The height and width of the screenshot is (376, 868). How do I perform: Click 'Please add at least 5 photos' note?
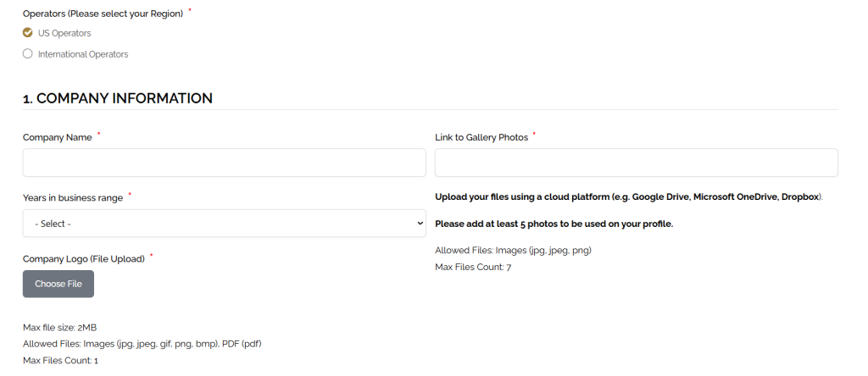(x=554, y=224)
